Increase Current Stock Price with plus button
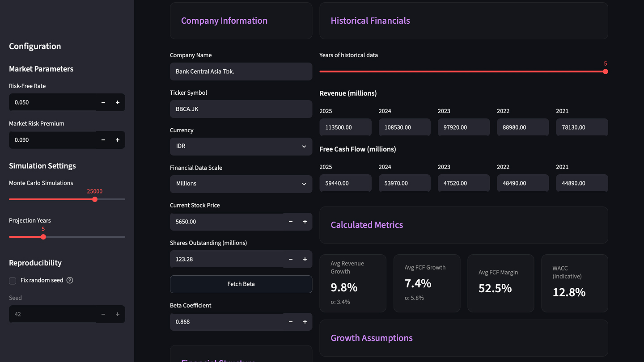This screenshot has height=362, width=644. [x=305, y=222]
